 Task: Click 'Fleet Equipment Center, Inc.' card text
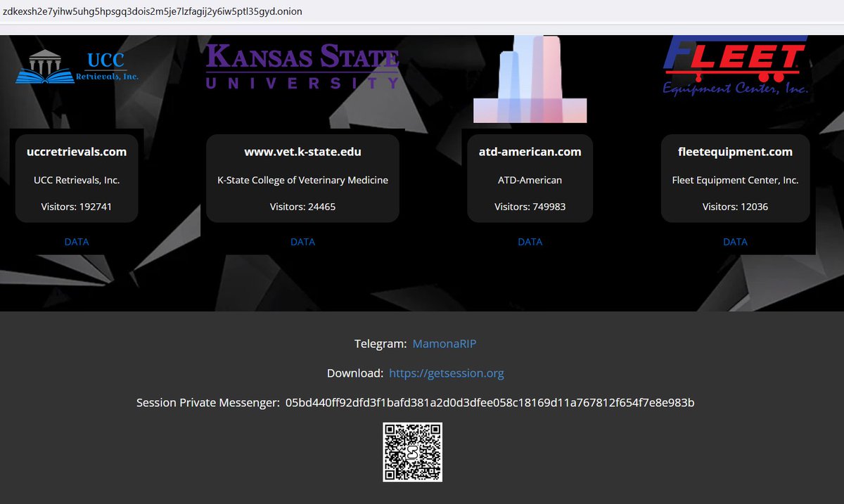click(735, 180)
